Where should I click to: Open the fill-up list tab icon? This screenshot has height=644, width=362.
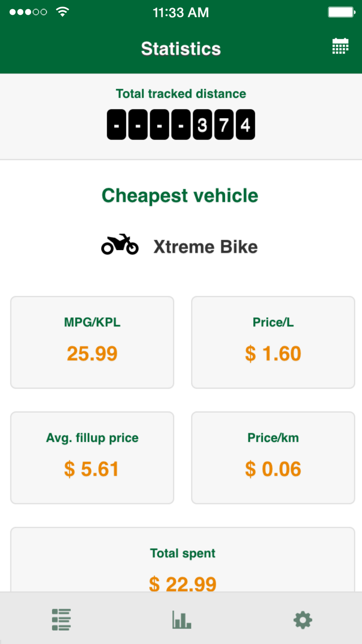[61, 619]
